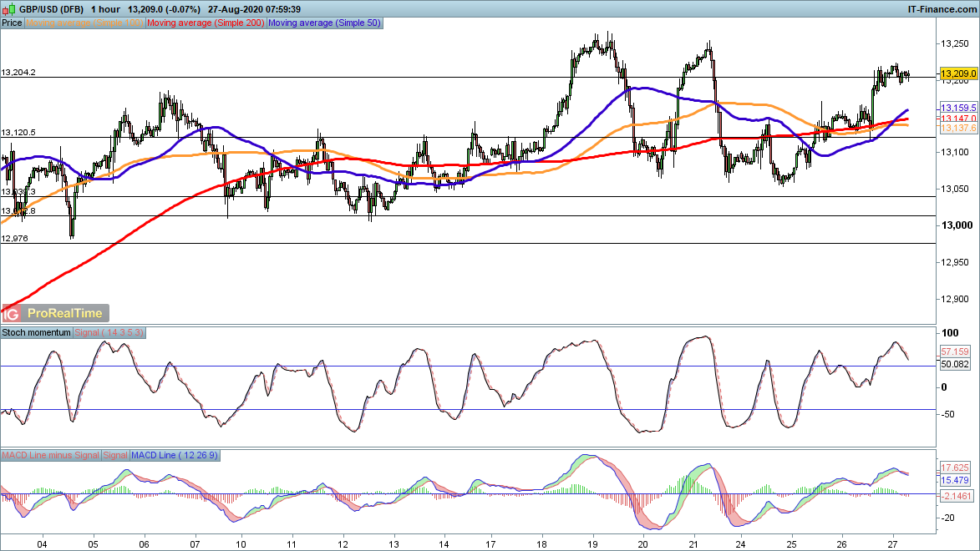980x551 pixels.
Task: Click the 13,250 price axis label
Action: click(954, 43)
